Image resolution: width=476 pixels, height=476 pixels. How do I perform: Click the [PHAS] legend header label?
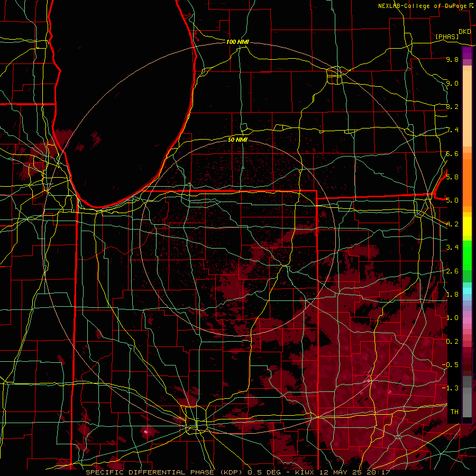click(x=447, y=36)
